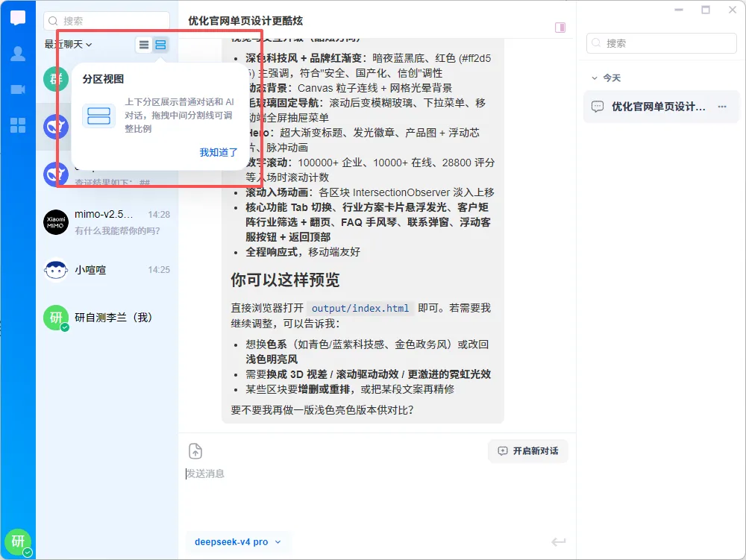Click the send message arrow icon

(x=559, y=541)
